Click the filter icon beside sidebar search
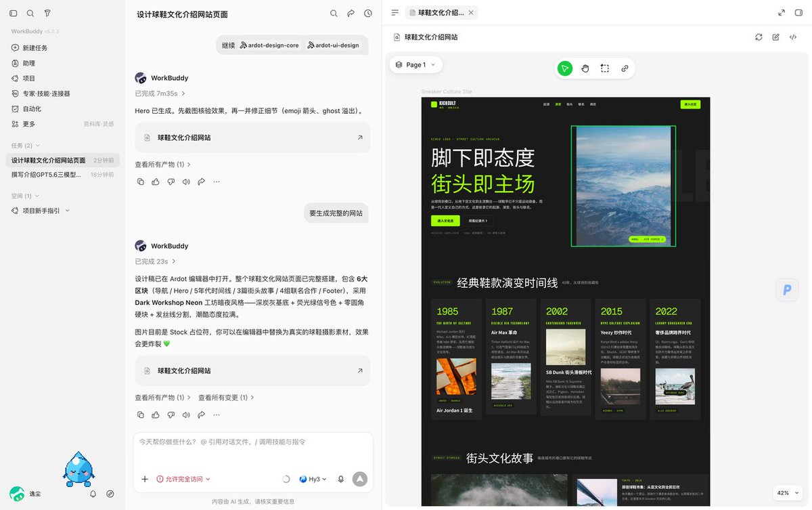Screen dimensions: 812x510 (47, 13)
